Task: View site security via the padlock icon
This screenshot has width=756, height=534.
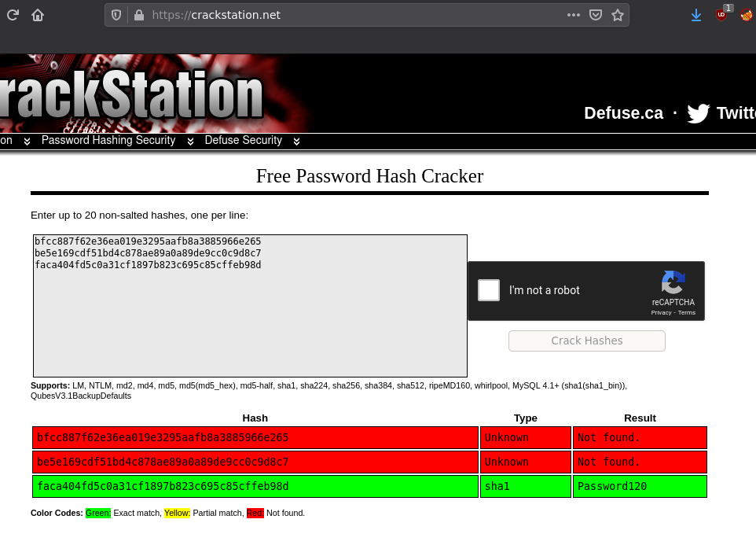Action: tap(139, 15)
